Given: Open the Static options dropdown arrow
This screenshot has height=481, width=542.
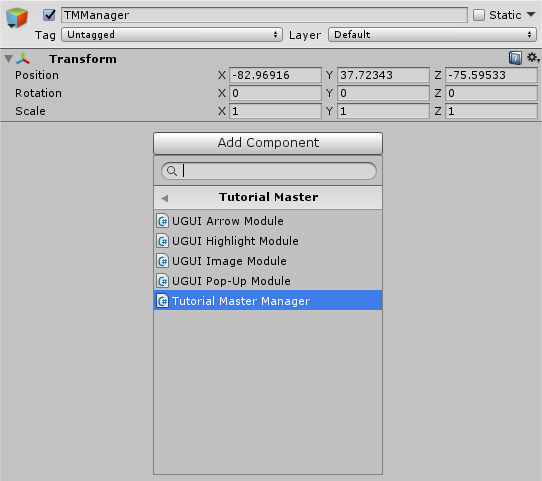Looking at the screenshot, I should (x=531, y=15).
